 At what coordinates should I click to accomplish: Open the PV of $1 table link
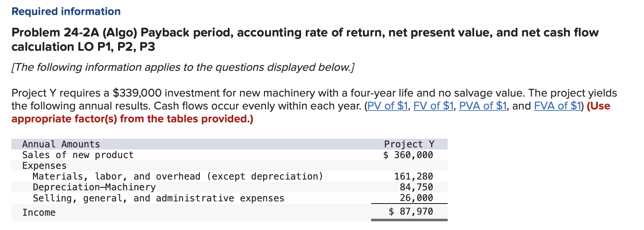click(x=388, y=106)
